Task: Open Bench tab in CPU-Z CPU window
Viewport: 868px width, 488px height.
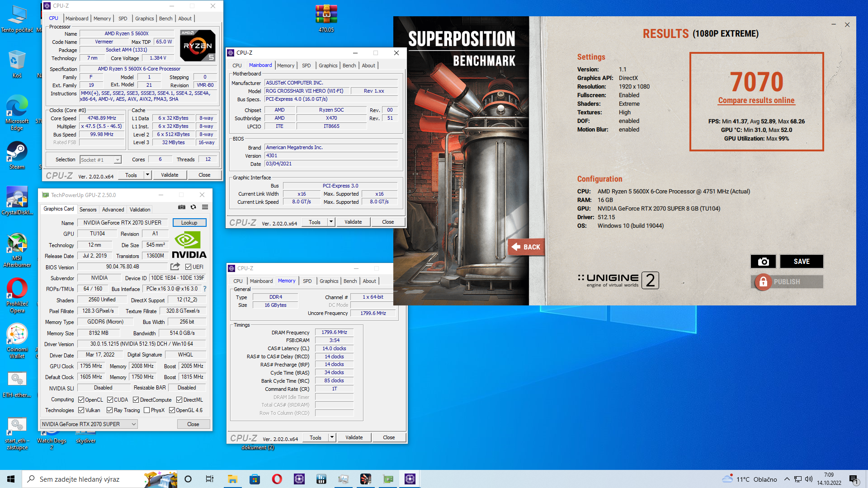Action: (166, 19)
